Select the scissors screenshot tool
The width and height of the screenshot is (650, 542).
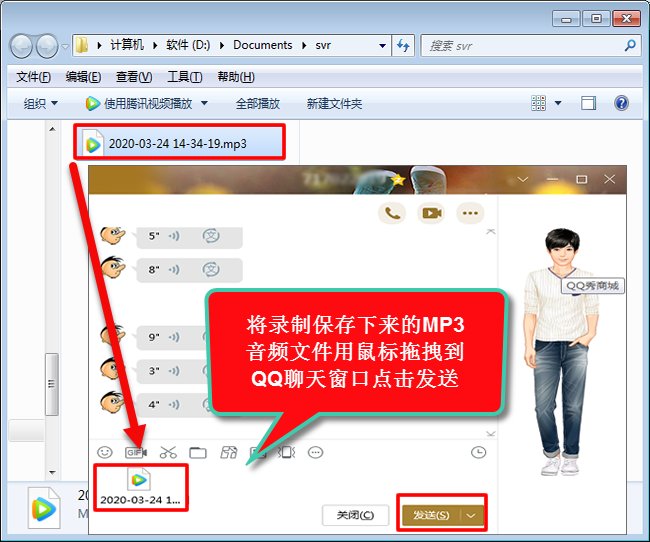(x=168, y=452)
